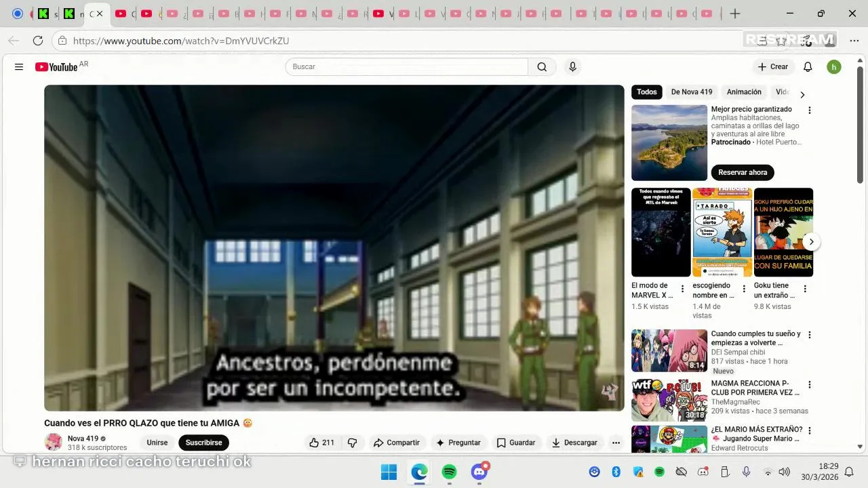The height and width of the screenshot is (488, 868).
Task: Show the next Shorts with the arrow
Action: [811, 242]
